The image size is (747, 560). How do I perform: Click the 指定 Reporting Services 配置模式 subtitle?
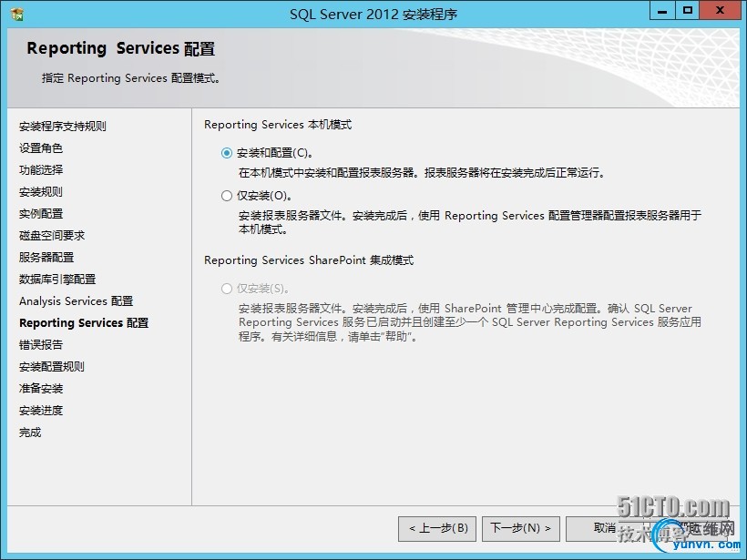130,78
